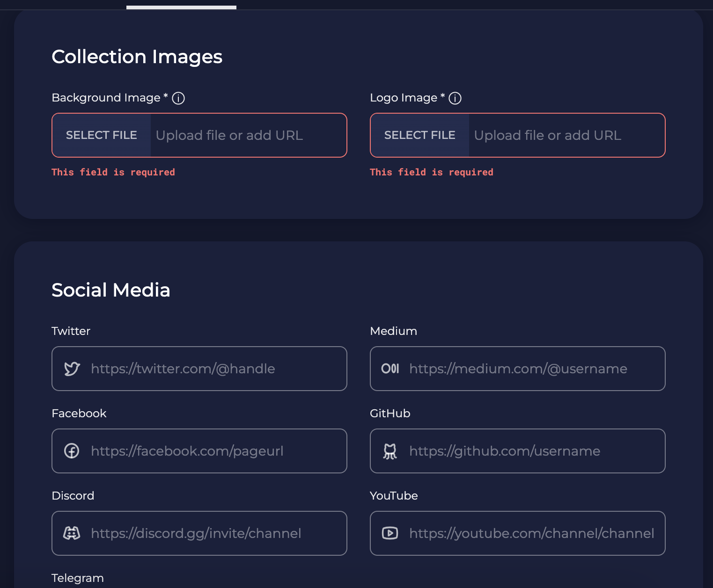Click the Facebook page URL field
The image size is (713, 588).
199,451
